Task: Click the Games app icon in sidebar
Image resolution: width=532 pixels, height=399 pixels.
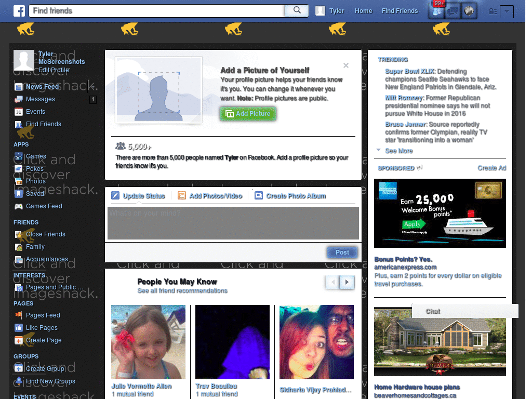Action: point(19,156)
